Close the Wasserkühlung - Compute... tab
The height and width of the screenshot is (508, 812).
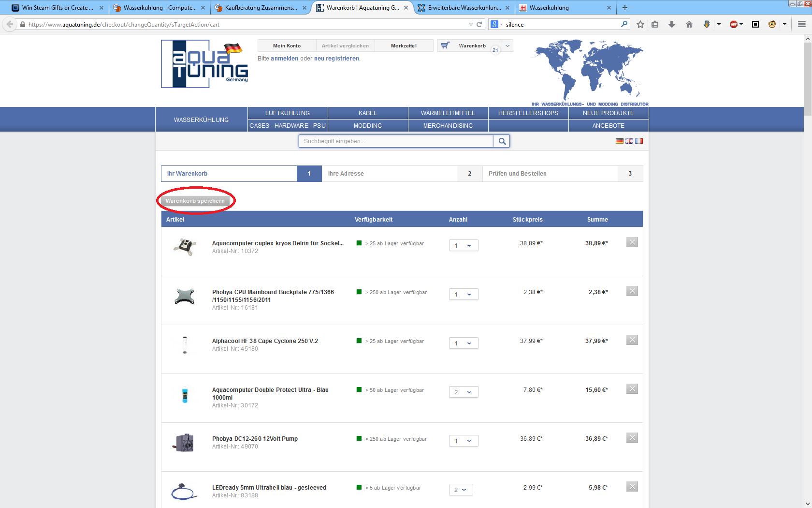[203, 8]
